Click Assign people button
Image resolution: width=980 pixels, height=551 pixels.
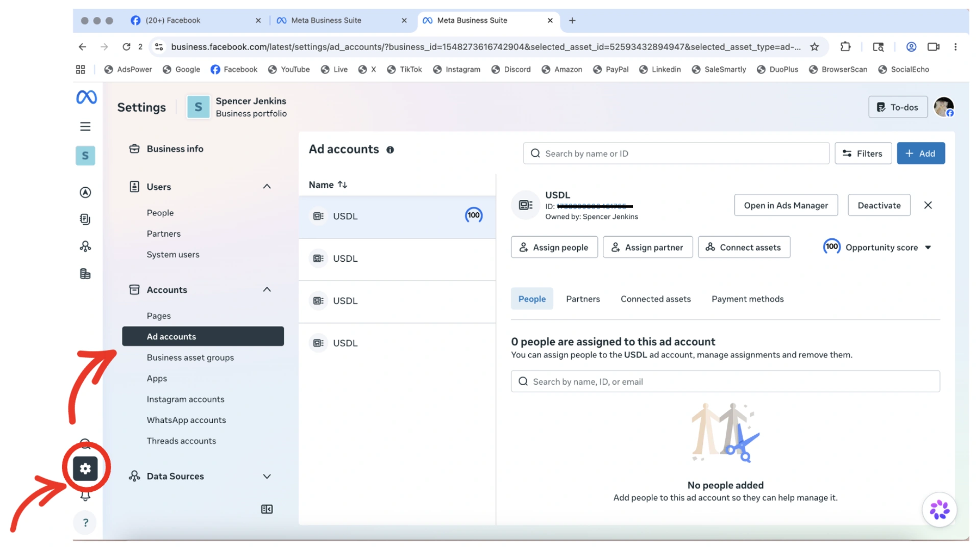coord(554,247)
